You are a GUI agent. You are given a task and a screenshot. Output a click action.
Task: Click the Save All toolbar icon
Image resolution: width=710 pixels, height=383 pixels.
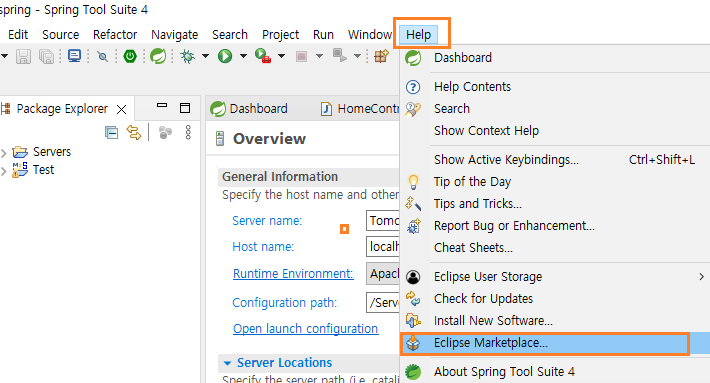pyautogui.click(x=46, y=57)
